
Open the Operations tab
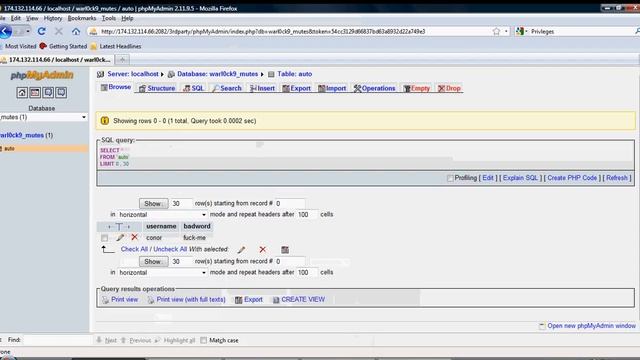click(375, 88)
